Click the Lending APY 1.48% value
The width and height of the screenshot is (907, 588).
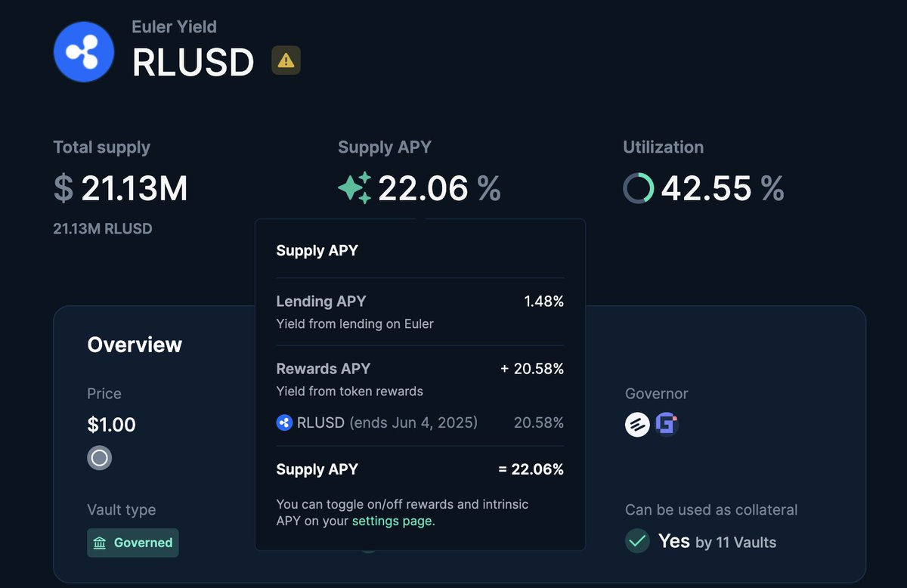coord(544,302)
